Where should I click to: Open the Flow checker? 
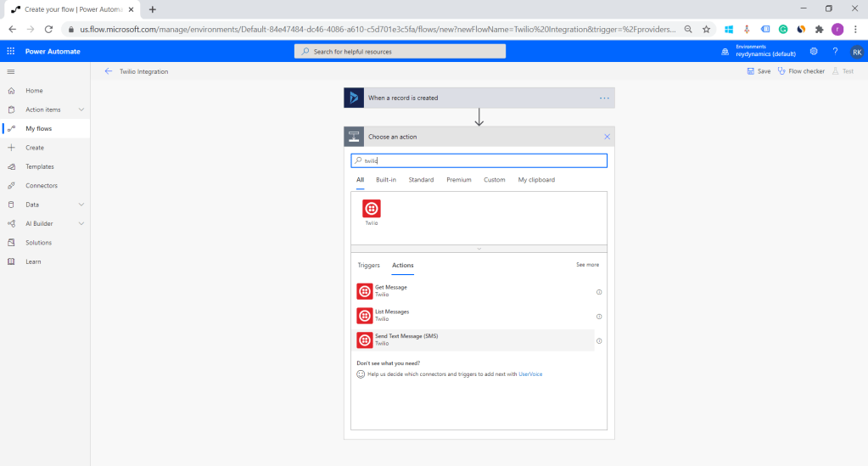tap(801, 71)
